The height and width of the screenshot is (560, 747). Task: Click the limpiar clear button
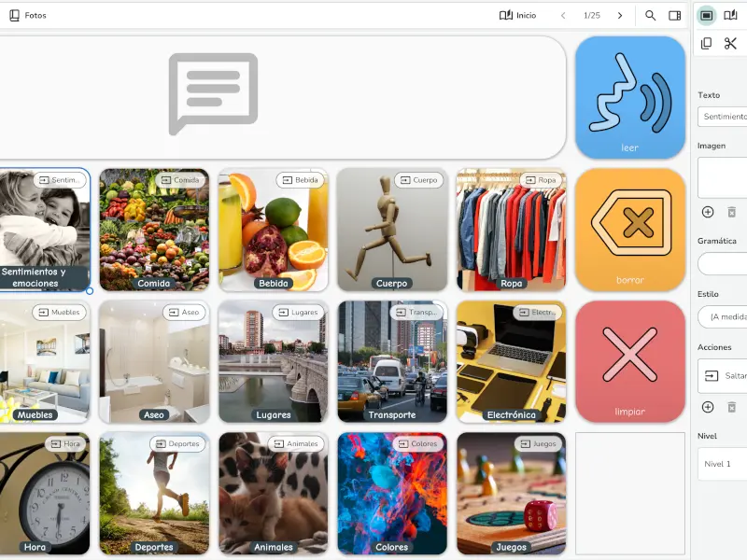coord(629,361)
